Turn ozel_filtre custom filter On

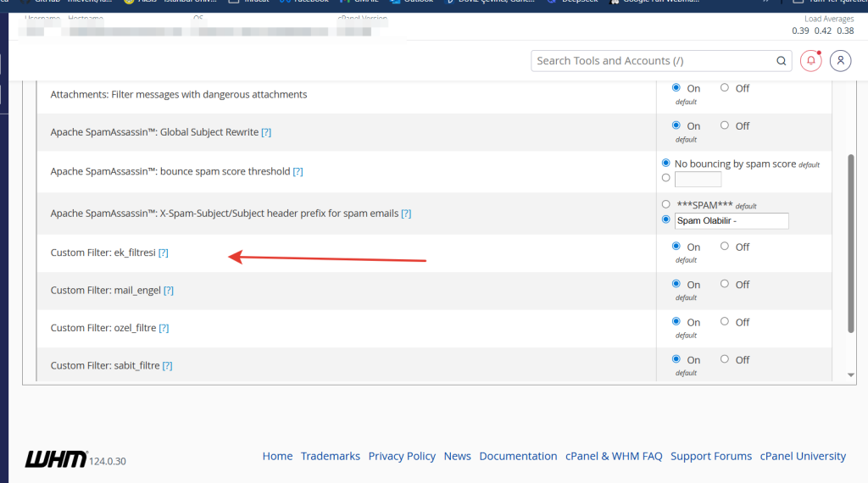click(676, 321)
